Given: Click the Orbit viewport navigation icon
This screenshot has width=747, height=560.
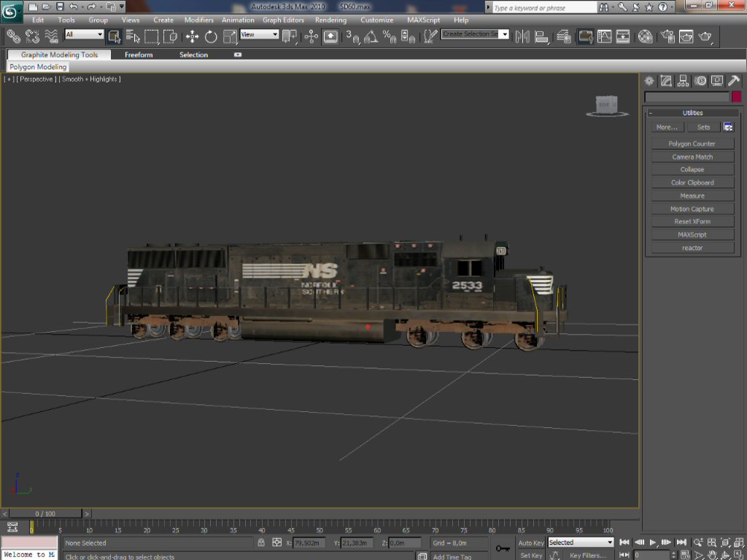Looking at the screenshot, I should click(726, 555).
